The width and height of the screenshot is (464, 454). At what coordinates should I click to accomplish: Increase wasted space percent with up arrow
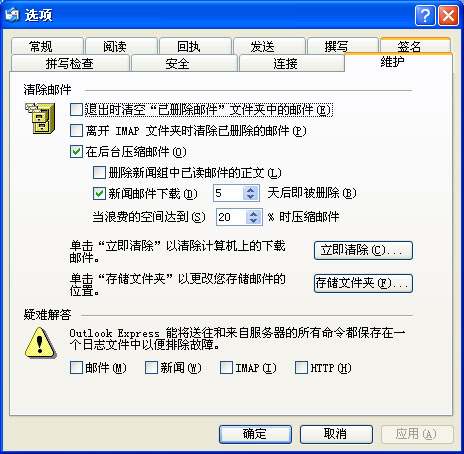point(254,214)
